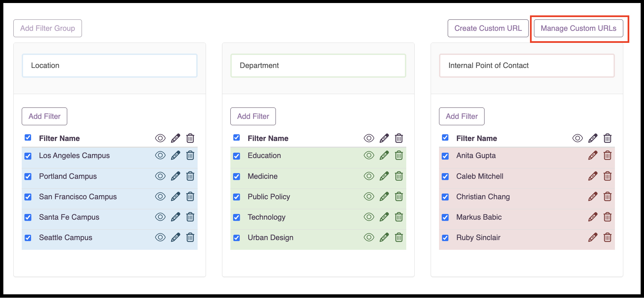Toggle visibility of Urban Design filter
The width and height of the screenshot is (644, 298).
click(369, 237)
